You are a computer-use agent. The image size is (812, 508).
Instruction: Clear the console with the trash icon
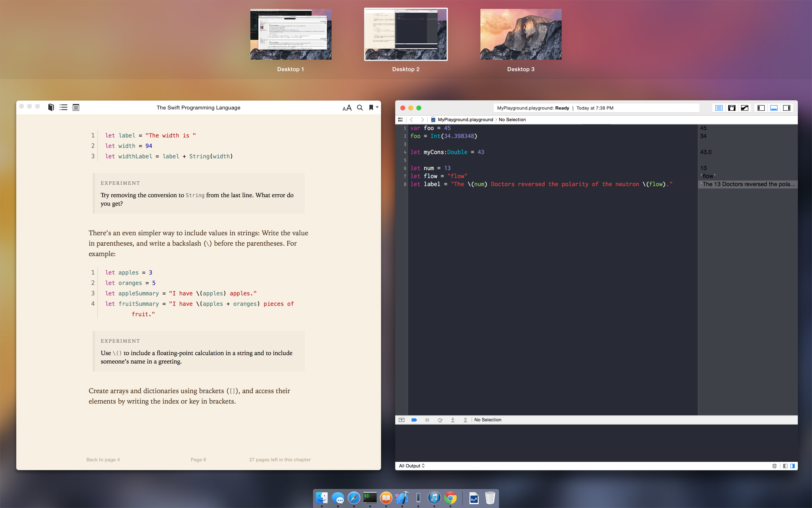tap(774, 466)
